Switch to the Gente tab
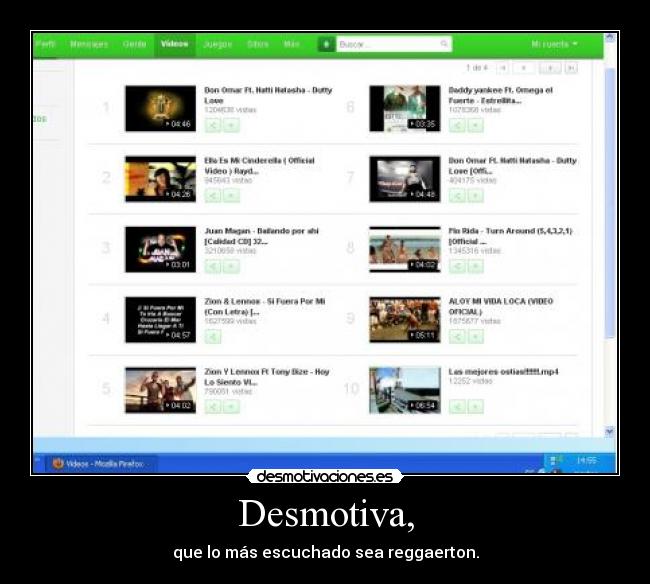Screen dimensions: 650x584 (x=134, y=44)
